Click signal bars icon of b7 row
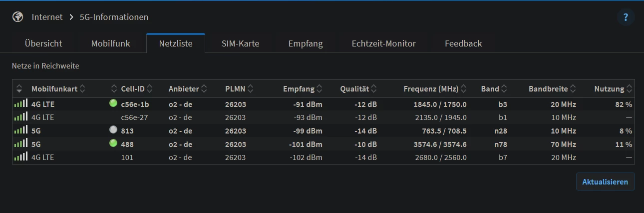644x213 pixels. point(21,157)
